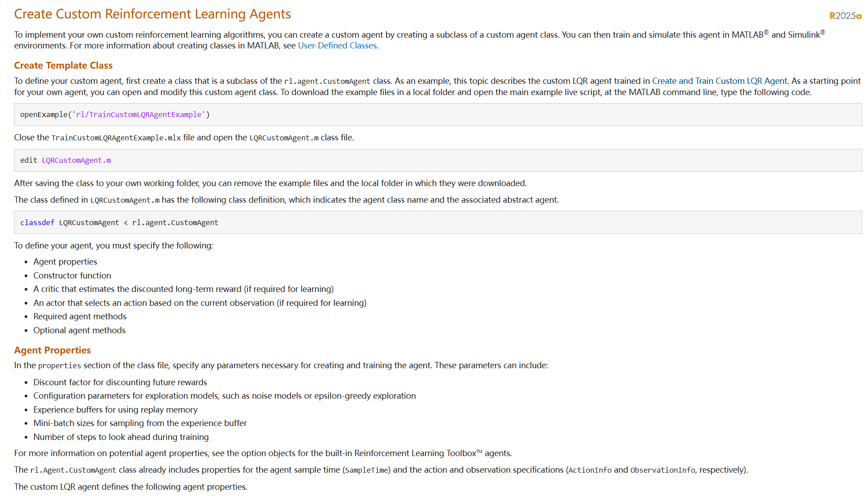Screen dimensions: 868x496
Task: Click the ObservationInfo inline code text
Action: tap(662, 470)
